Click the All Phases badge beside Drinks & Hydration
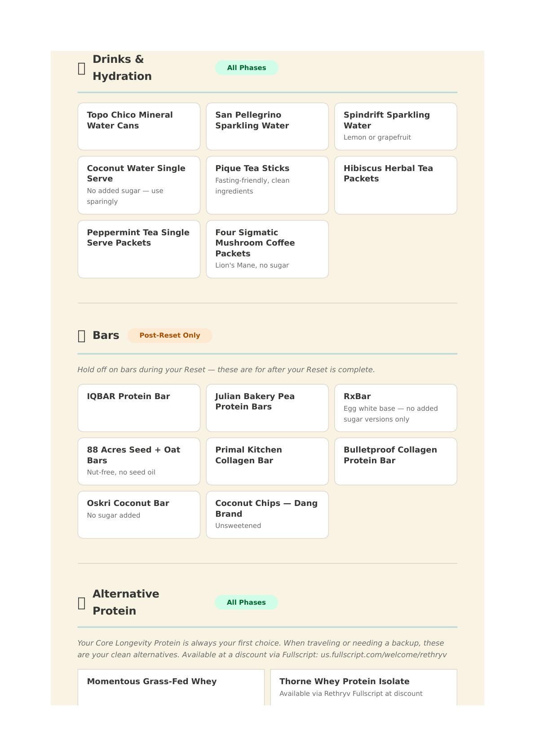Image resolution: width=535 pixels, height=756 pixels. click(247, 68)
